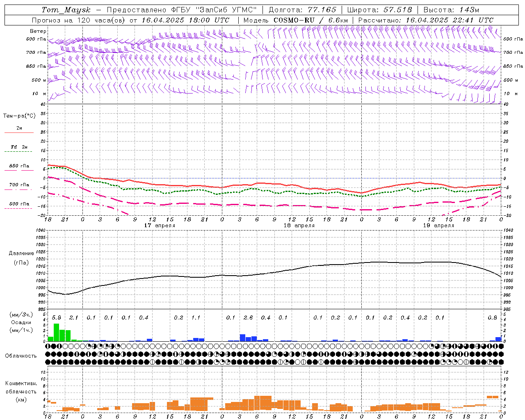The height and width of the screenshot is (420, 525).
Task: Click the Td 2м dew point legend entry
Action: tap(19, 146)
